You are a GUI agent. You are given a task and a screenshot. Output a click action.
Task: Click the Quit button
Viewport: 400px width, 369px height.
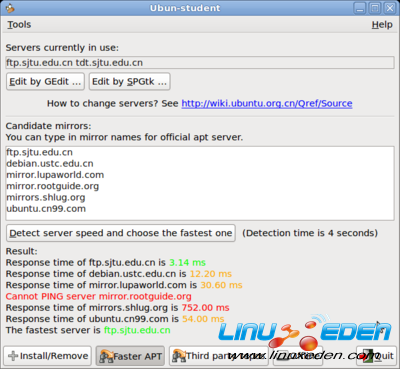[376, 356]
